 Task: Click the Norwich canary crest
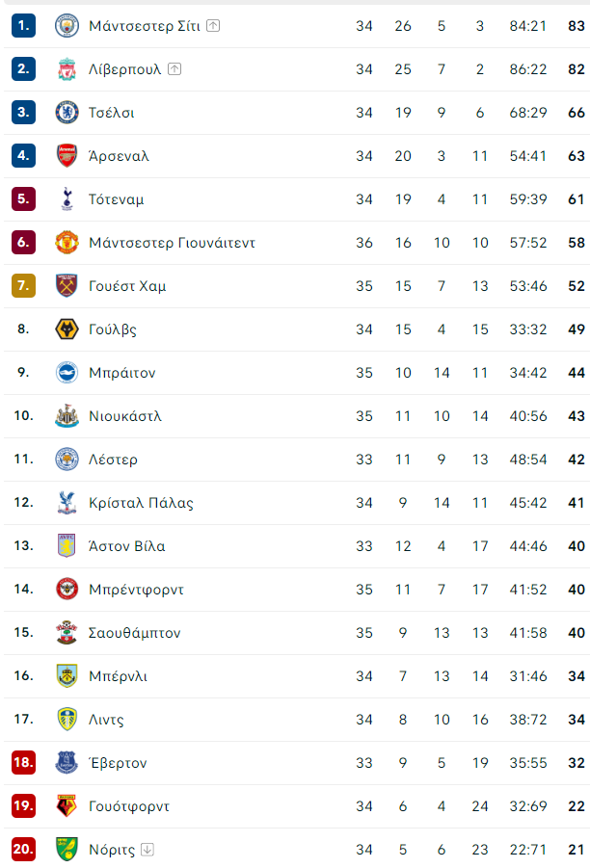point(67,849)
